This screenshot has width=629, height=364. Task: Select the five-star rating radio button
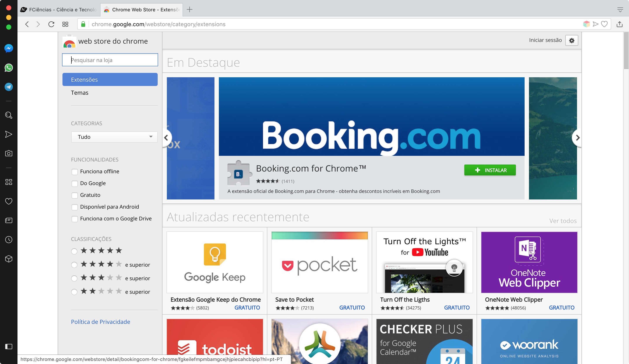pyautogui.click(x=74, y=251)
